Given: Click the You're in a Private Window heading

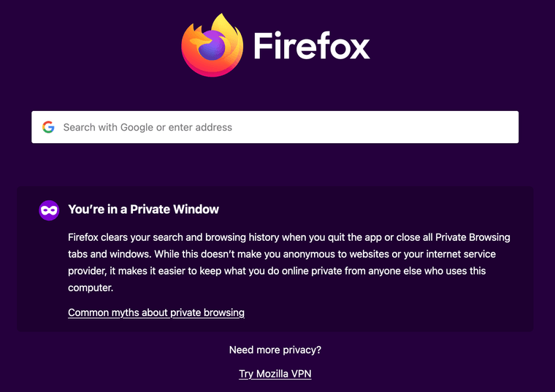Looking at the screenshot, I should (x=143, y=210).
